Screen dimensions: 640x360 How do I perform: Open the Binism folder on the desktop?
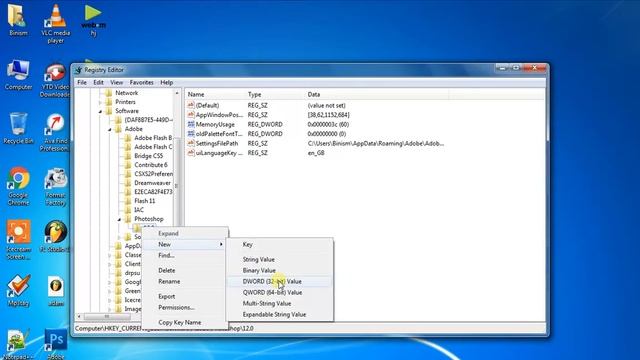pos(18,19)
